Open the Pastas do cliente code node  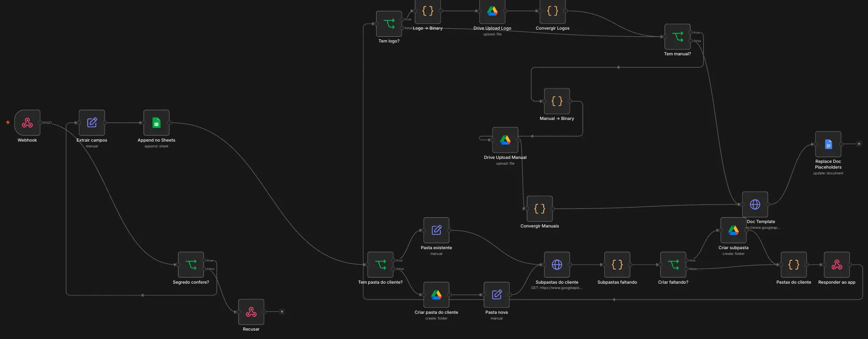point(794,265)
